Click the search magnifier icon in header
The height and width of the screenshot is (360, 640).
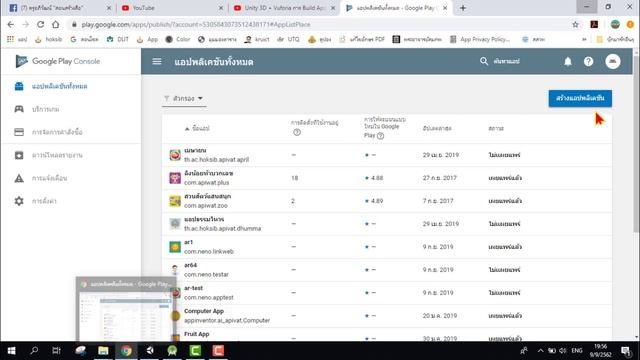coord(484,61)
